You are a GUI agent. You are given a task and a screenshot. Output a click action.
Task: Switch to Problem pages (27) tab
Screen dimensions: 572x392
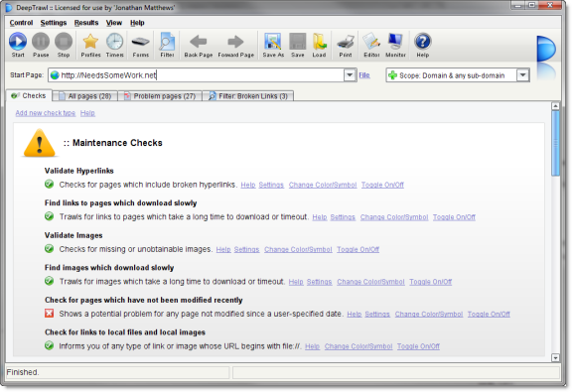(160, 96)
